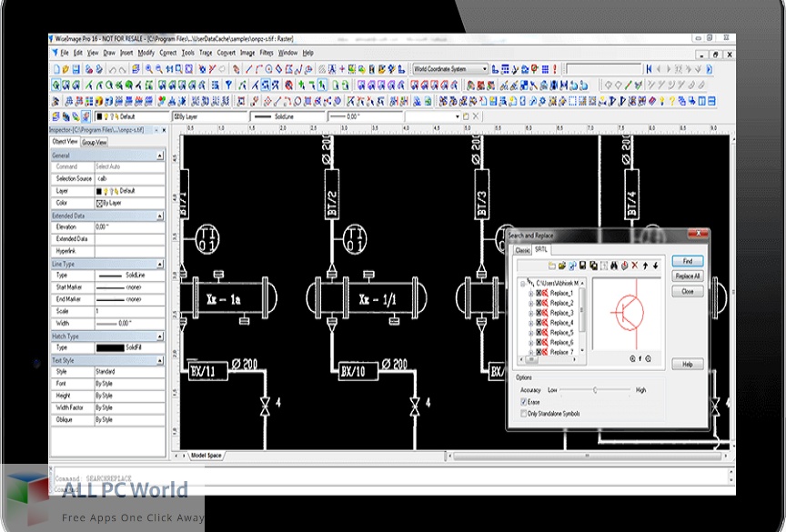Click the Save floppy disk icon in main toolbar

tap(76, 69)
